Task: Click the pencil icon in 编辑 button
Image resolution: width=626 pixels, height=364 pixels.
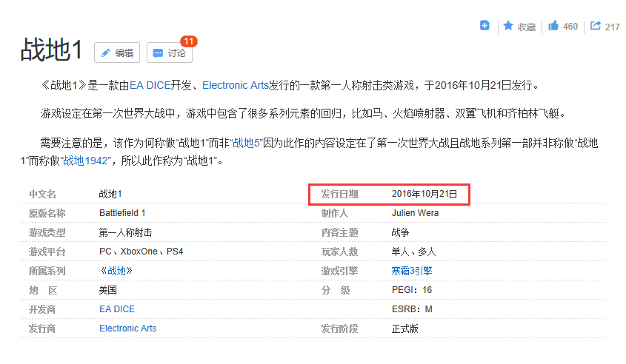Action: [105, 53]
